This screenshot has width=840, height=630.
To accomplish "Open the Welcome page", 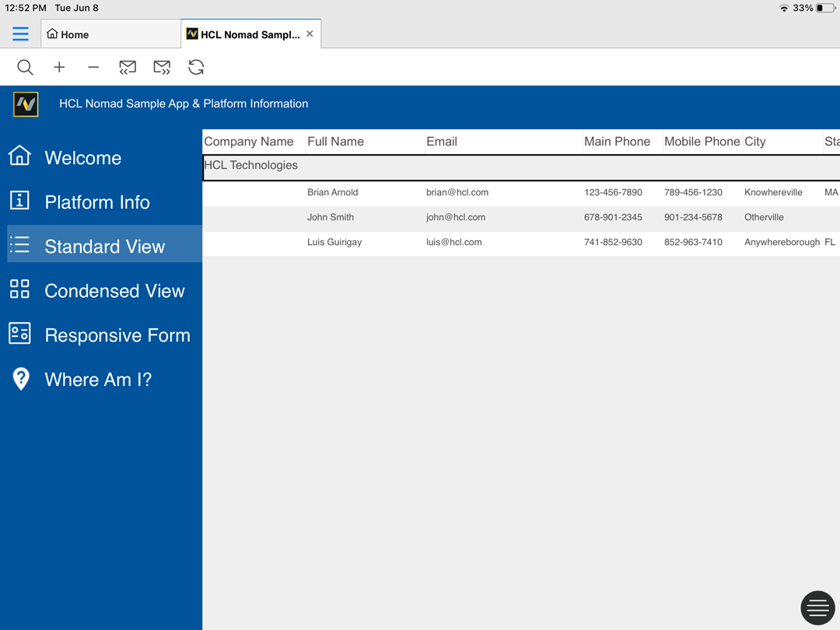I will [x=83, y=157].
